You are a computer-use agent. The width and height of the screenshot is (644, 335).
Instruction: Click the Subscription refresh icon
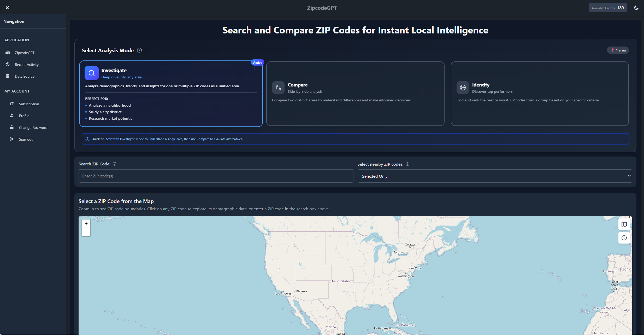[x=12, y=104]
